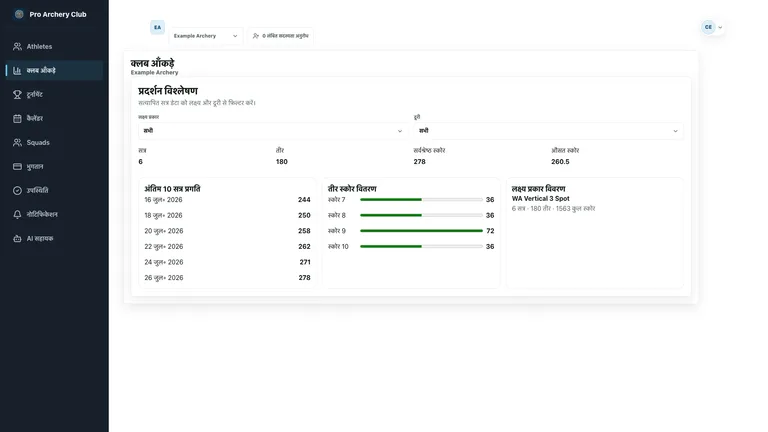The height and width of the screenshot is (432, 768).
Task: Open टूर्नामेंट trophy item in the sidebar
Action: 54,95
